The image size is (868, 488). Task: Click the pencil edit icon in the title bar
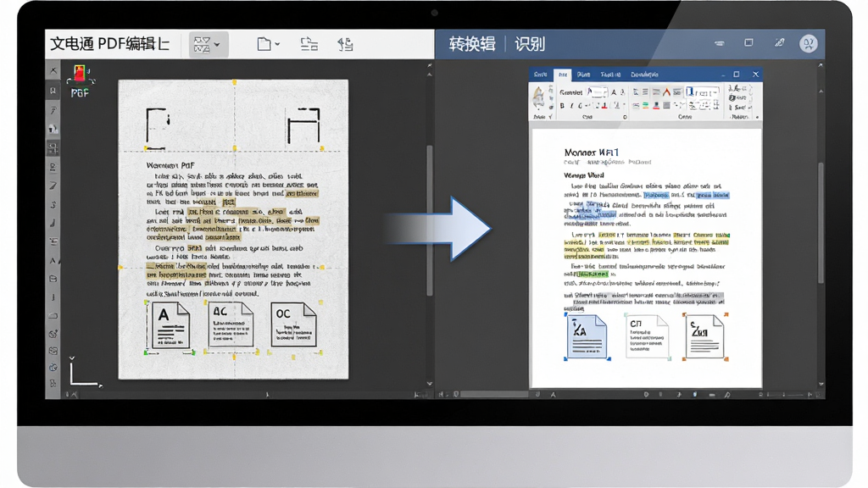(x=780, y=42)
